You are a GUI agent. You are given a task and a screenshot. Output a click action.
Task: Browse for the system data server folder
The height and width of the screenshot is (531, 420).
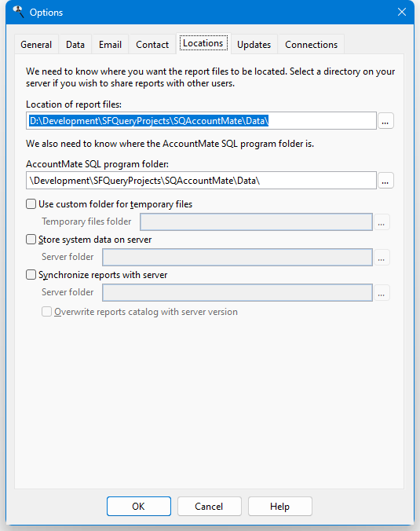pos(382,258)
